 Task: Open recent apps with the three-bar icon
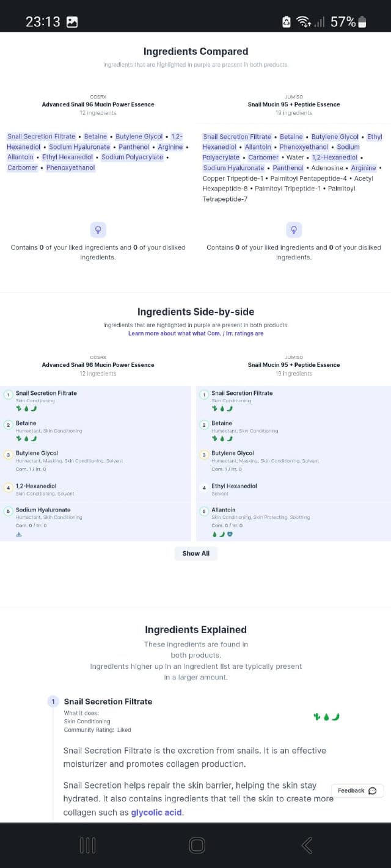[x=88, y=845]
